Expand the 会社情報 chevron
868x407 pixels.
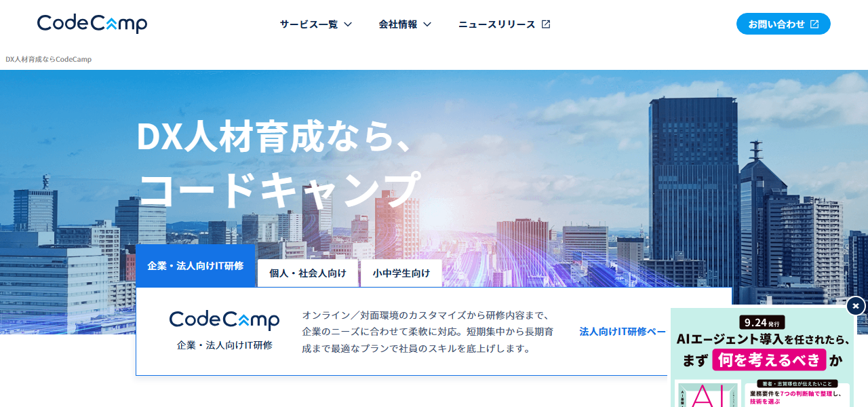tap(427, 24)
